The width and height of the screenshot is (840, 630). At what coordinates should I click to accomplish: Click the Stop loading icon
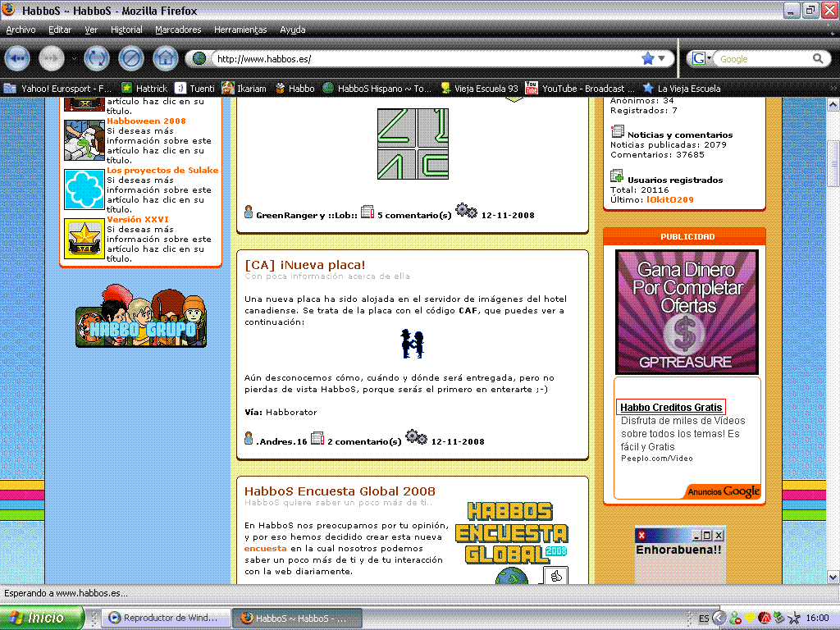[x=130, y=58]
